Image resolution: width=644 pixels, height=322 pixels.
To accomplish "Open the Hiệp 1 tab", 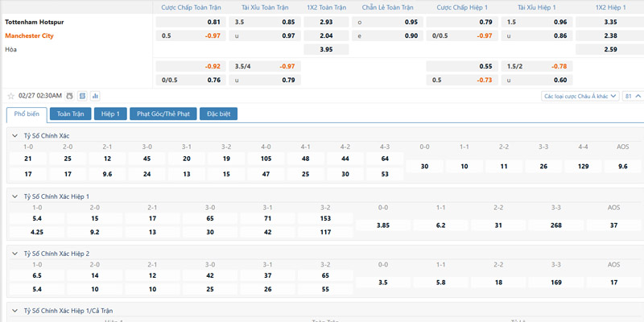I will click(x=110, y=114).
